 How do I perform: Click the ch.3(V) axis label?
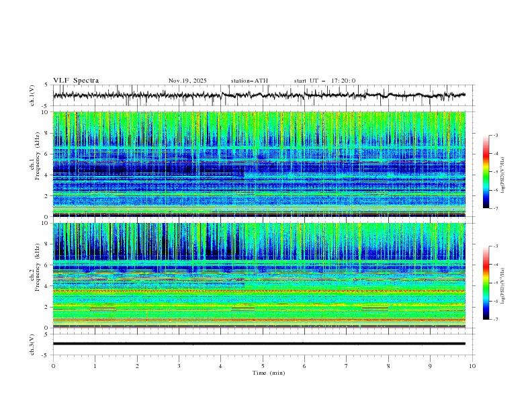[33, 344]
